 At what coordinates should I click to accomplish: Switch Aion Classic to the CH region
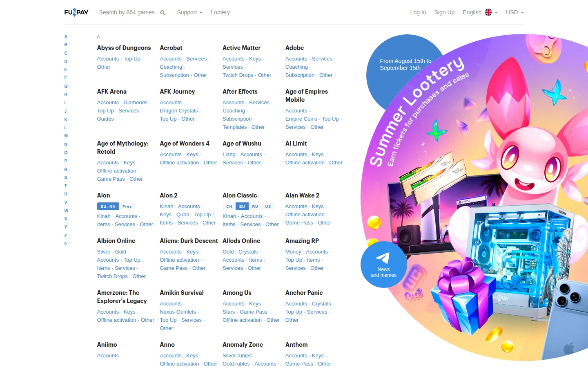229,206
